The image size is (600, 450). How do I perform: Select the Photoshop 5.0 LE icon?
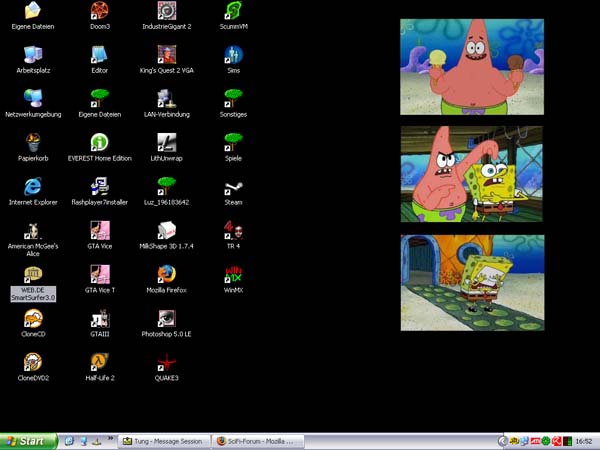tap(166, 318)
